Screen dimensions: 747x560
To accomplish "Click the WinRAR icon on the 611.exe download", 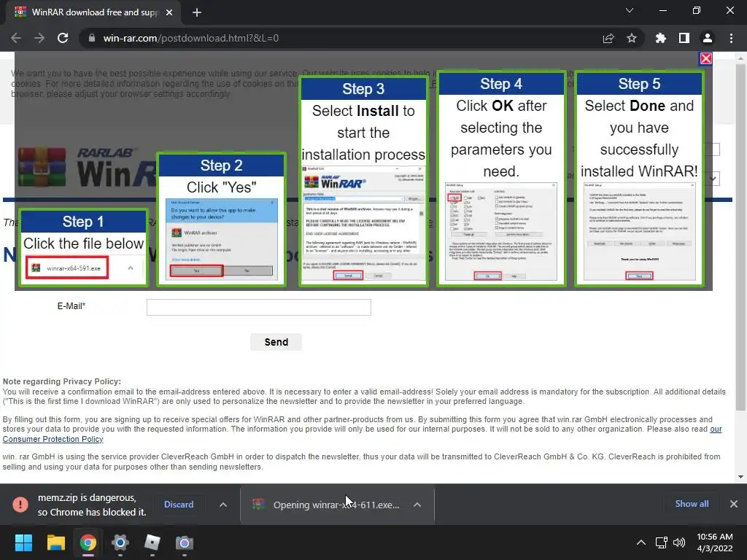I will click(x=259, y=505).
